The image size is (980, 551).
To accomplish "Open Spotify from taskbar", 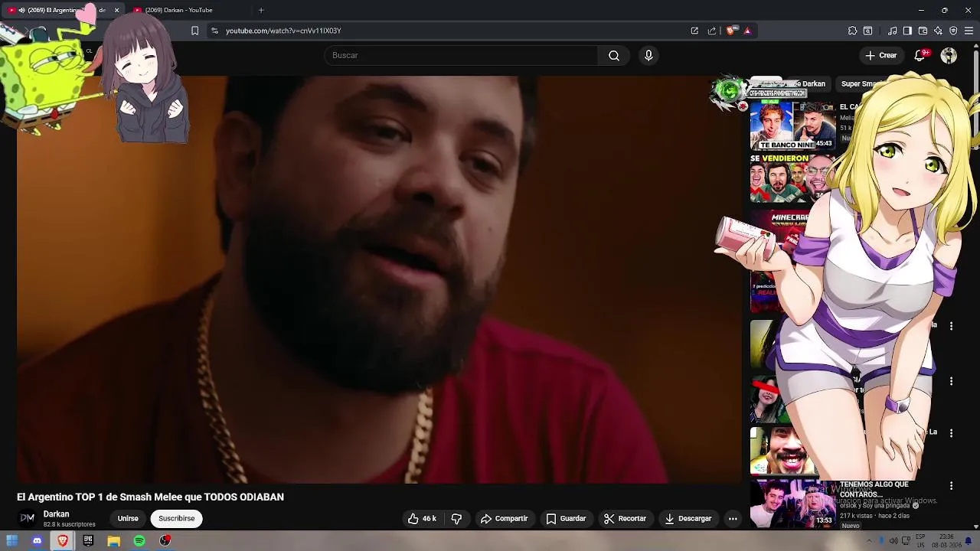I will pos(139,541).
